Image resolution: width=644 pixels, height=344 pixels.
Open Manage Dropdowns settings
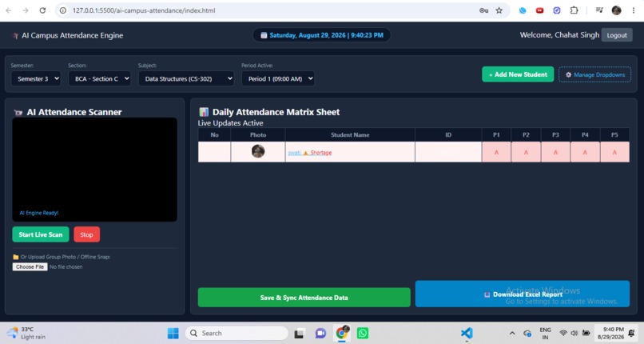[x=594, y=74]
